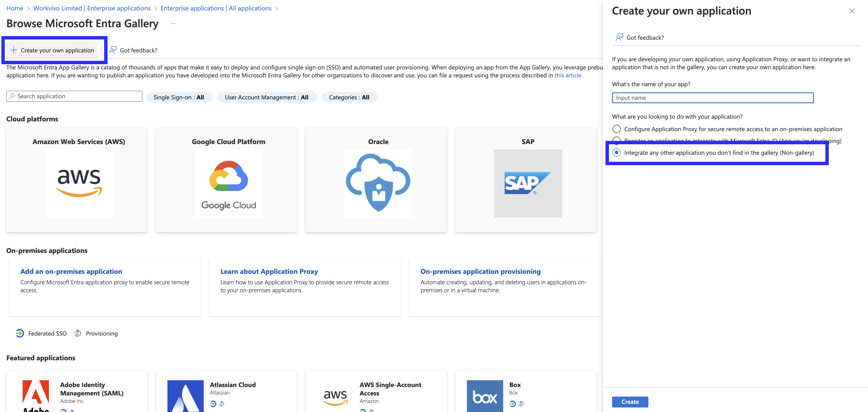
Task: Focus the Search application field
Action: [74, 96]
